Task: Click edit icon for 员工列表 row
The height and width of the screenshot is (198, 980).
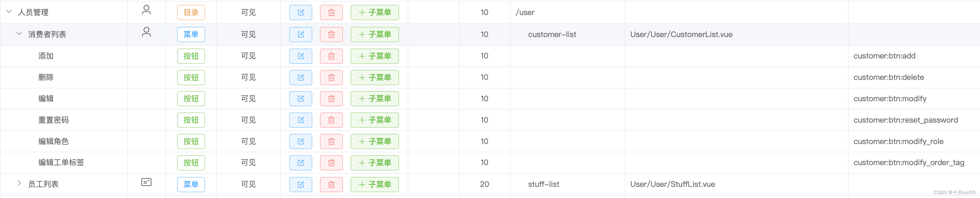Action: point(301,185)
